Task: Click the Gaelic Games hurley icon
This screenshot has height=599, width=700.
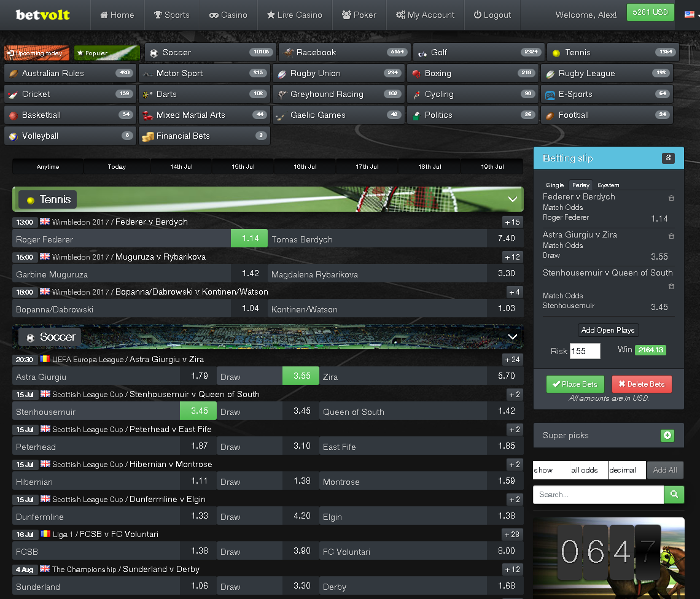Action: [x=281, y=116]
